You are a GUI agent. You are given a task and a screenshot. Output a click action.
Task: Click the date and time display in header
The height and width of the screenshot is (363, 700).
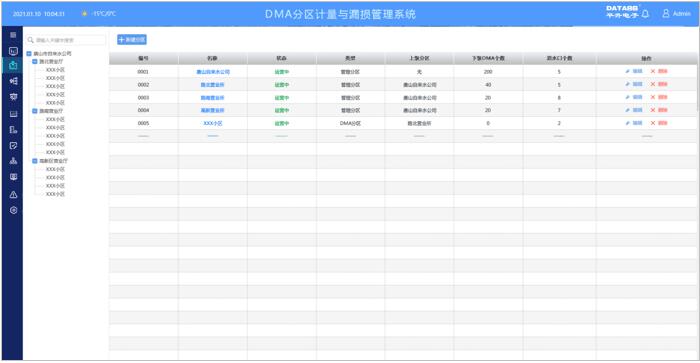[39, 14]
